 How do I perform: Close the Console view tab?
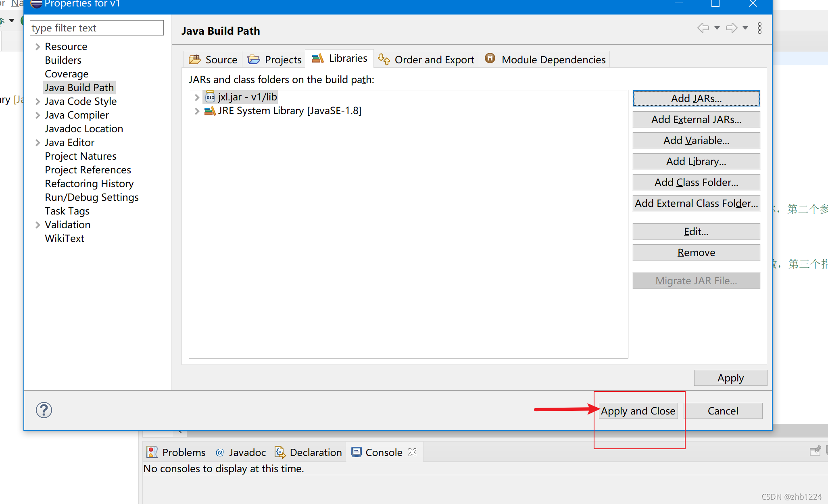click(x=412, y=452)
